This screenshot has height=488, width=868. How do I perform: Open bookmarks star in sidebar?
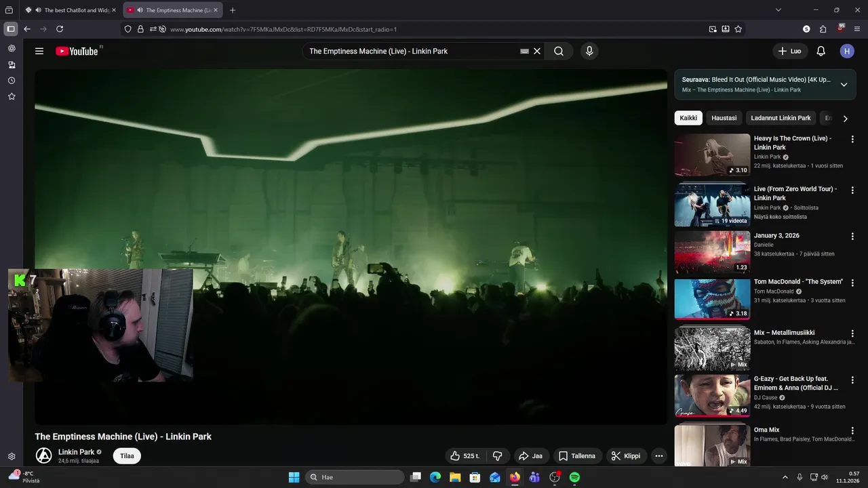click(x=12, y=97)
